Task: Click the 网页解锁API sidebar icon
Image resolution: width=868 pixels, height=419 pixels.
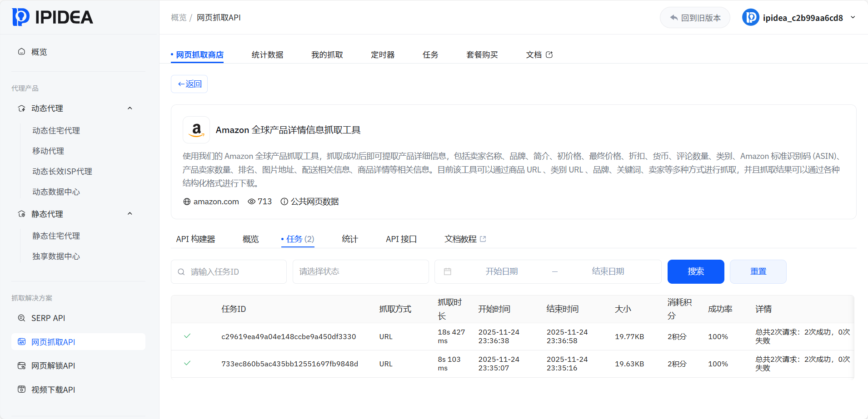Action: [x=21, y=365]
